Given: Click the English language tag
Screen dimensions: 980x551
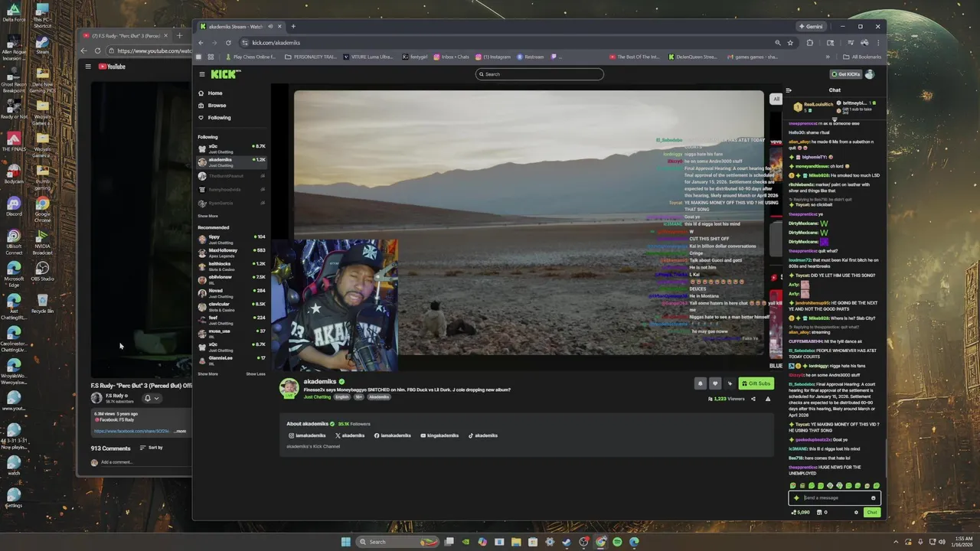Looking at the screenshot, I should click(341, 397).
